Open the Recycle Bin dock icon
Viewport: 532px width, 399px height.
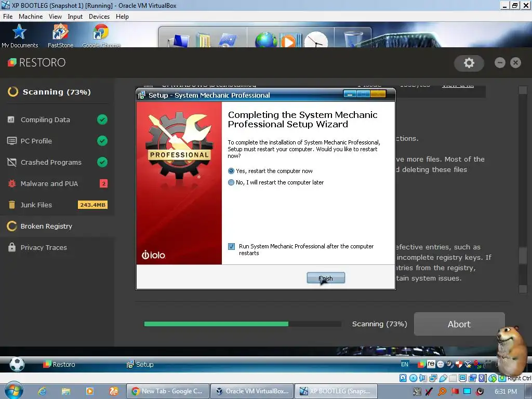tap(353, 39)
